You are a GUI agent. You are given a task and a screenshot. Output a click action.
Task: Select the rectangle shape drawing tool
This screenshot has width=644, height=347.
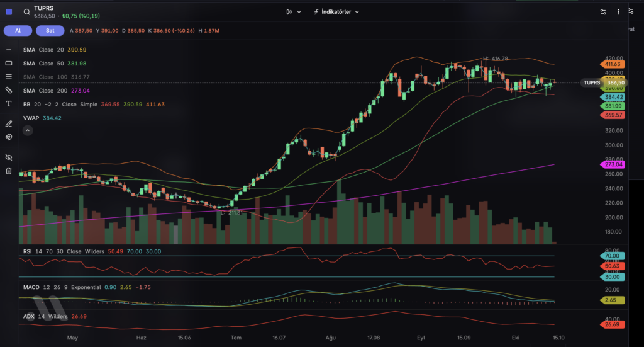point(9,64)
